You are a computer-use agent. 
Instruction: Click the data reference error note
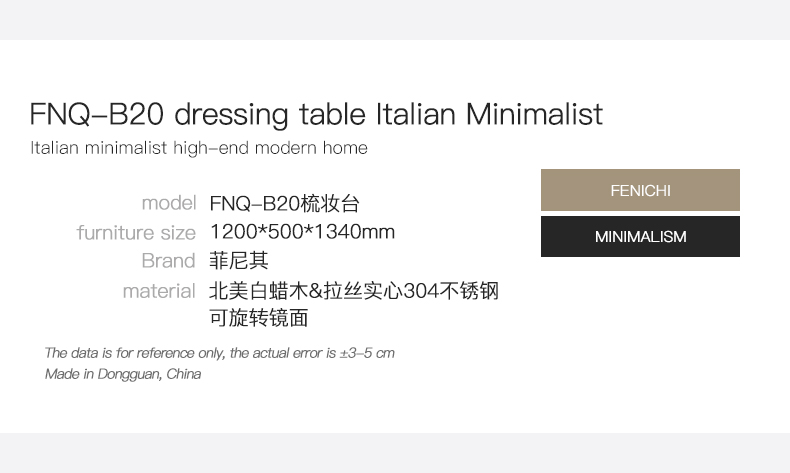[219, 353]
